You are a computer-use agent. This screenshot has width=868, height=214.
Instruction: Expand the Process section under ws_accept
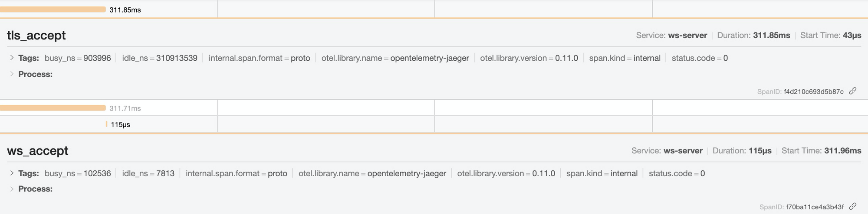click(x=12, y=189)
